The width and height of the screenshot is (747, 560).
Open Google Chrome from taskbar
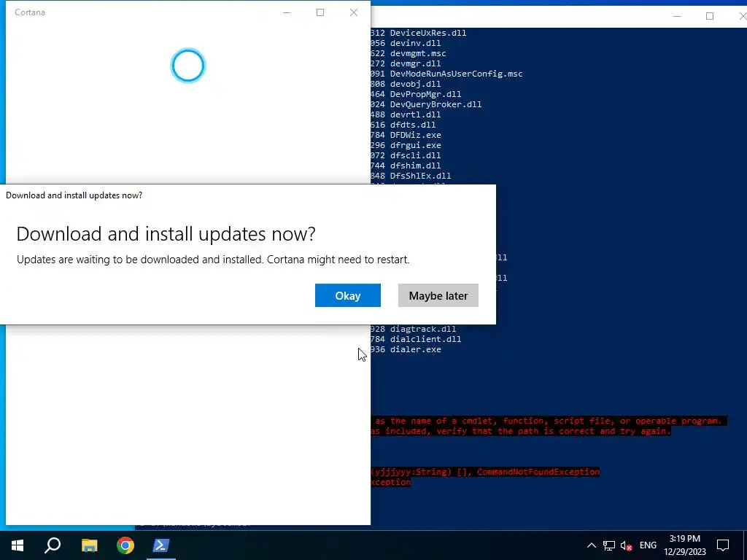[x=125, y=545]
